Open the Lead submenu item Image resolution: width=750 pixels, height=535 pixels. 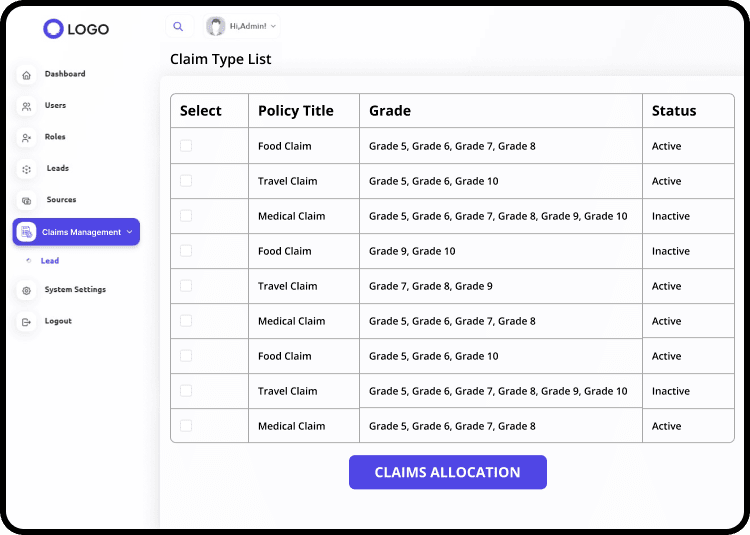(x=50, y=261)
